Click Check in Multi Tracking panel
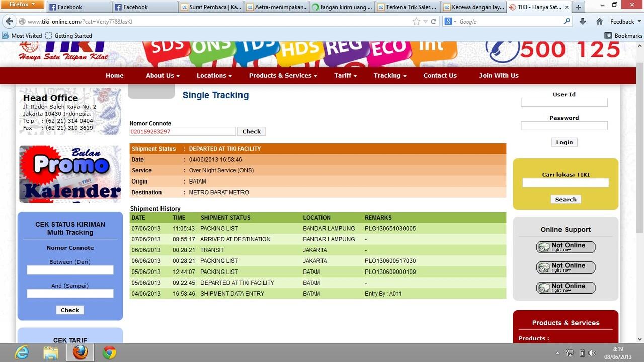 coord(70,310)
